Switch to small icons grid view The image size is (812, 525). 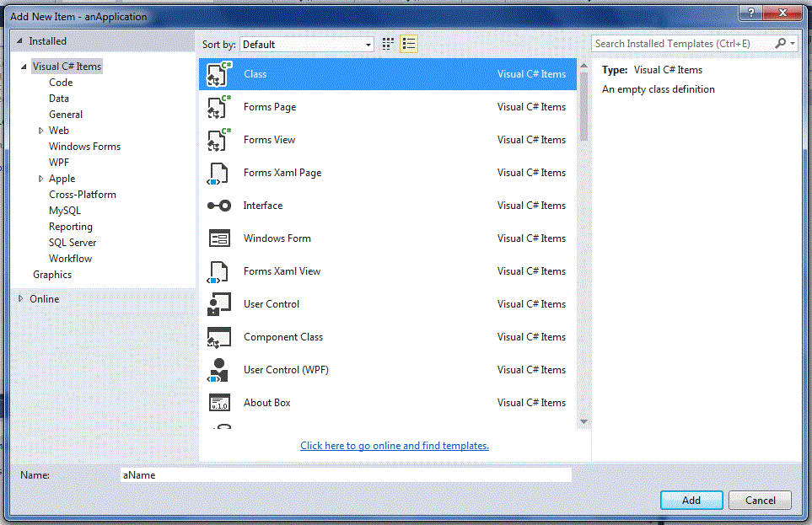click(389, 44)
